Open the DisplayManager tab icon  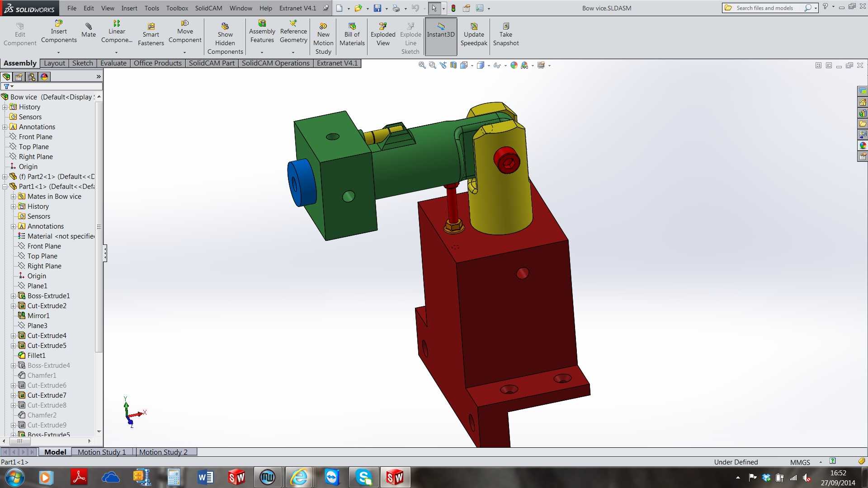(44, 77)
